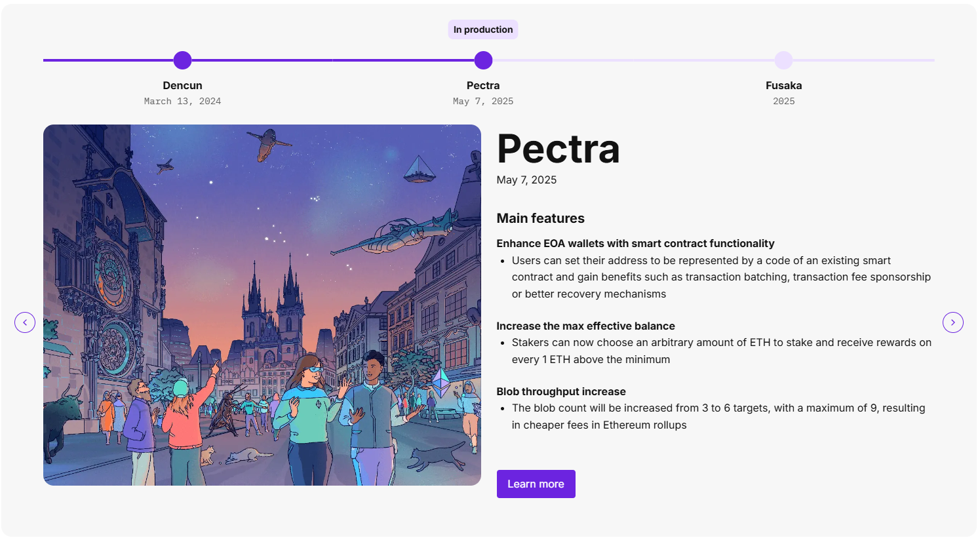This screenshot has height=542, width=980.
Task: Click the Main features heading
Action: pyautogui.click(x=540, y=218)
